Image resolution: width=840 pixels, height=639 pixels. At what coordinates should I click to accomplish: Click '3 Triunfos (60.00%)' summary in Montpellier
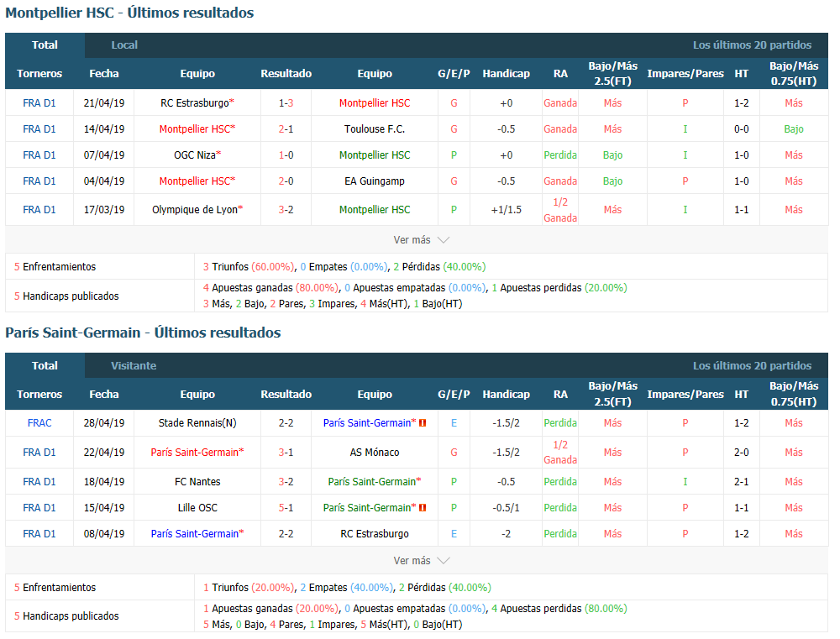(249, 267)
